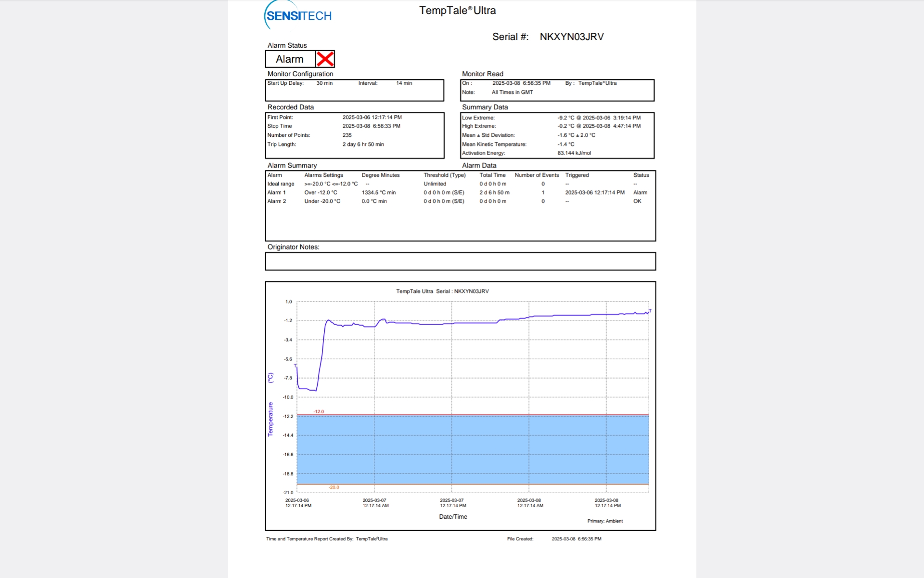Click Activation Energy 83.144 kJ/mol
The image size is (924, 578).
(574, 153)
